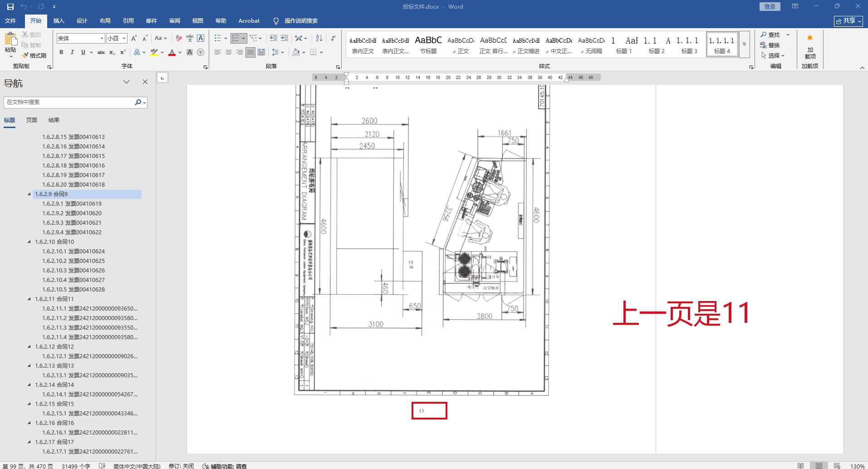Apply strikethrough formatting (abc)
Image resolution: width=868 pixels, height=469 pixels.
tap(101, 52)
